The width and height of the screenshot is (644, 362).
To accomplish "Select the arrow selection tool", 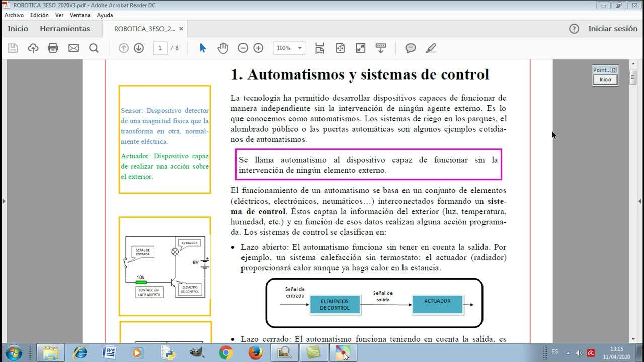I will pos(203,48).
